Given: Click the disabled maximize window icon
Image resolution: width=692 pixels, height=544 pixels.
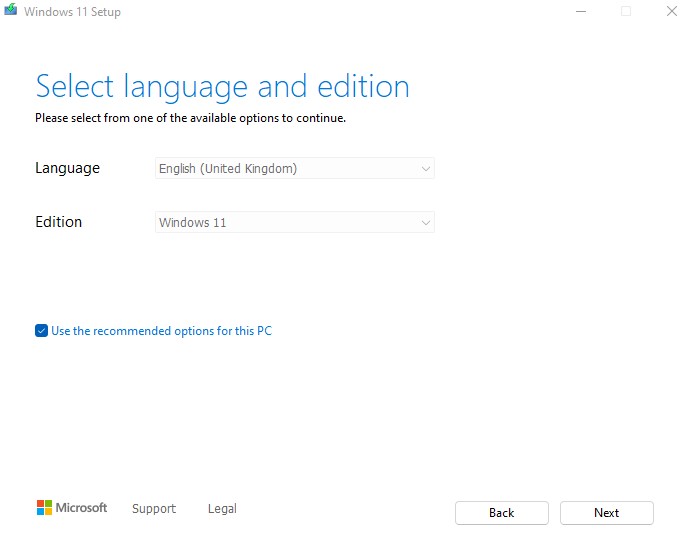Looking at the screenshot, I should (x=626, y=11).
